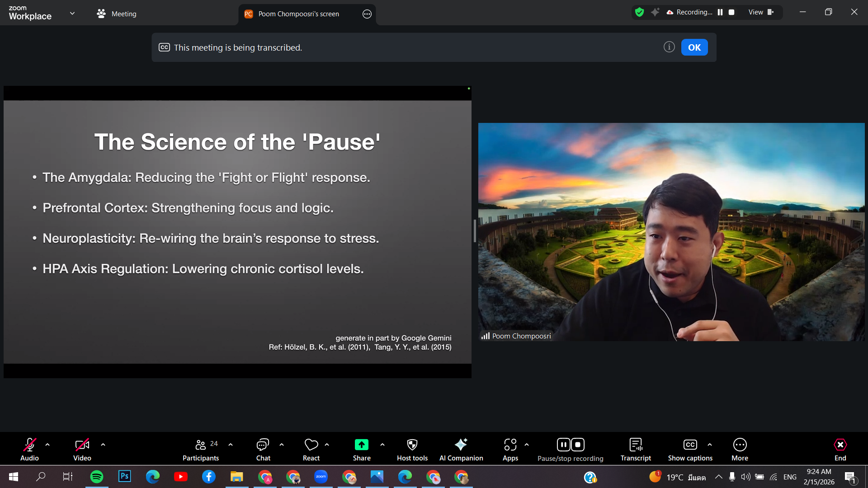Expand share options arrow beside Share
Viewport: 868px width, 488px height.
pyautogui.click(x=382, y=445)
